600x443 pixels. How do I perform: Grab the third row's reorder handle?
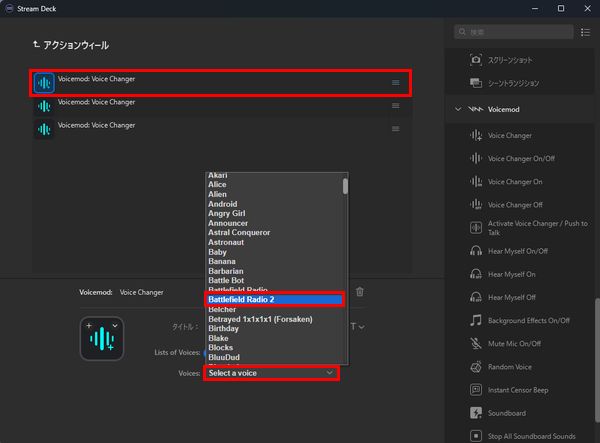[396, 129]
